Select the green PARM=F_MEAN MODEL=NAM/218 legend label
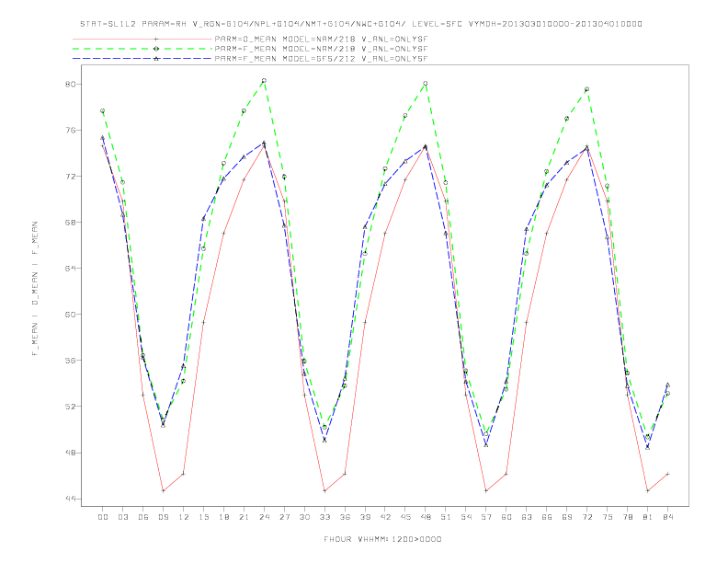This screenshot has width=728, height=563. coord(321,49)
